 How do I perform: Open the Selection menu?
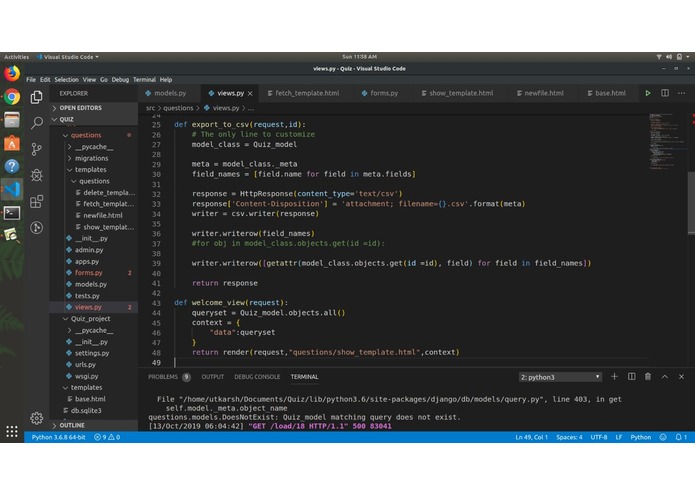66,80
